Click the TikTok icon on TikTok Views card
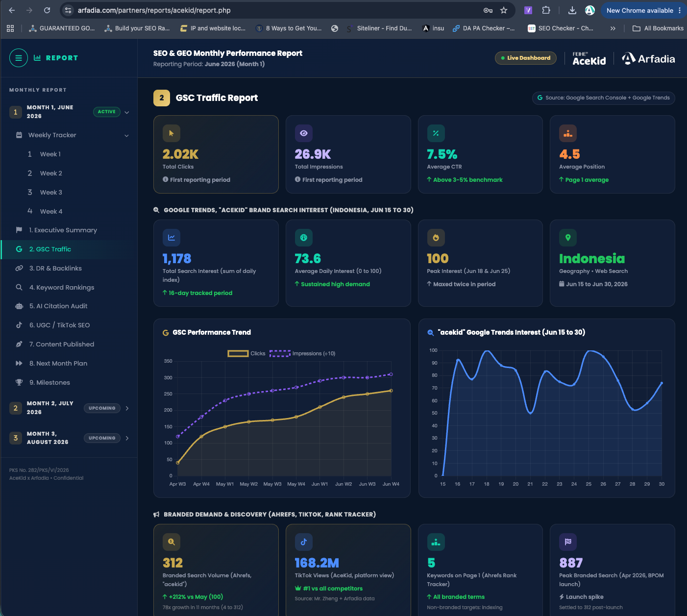The height and width of the screenshot is (616, 687). point(304,542)
